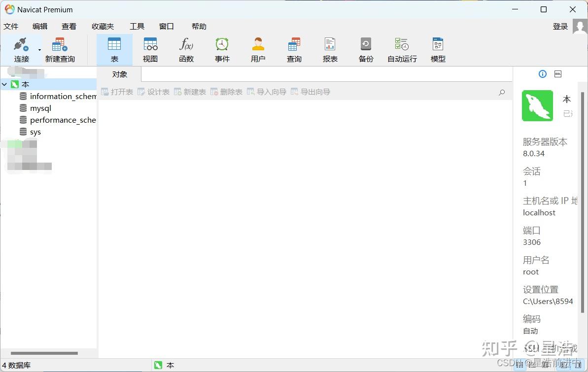Click the port value 3306
Screen dimensions: 588x372
[532, 242]
